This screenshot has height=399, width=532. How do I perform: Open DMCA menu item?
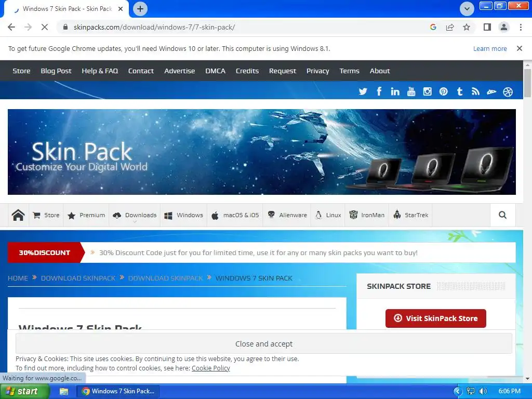[x=215, y=71]
